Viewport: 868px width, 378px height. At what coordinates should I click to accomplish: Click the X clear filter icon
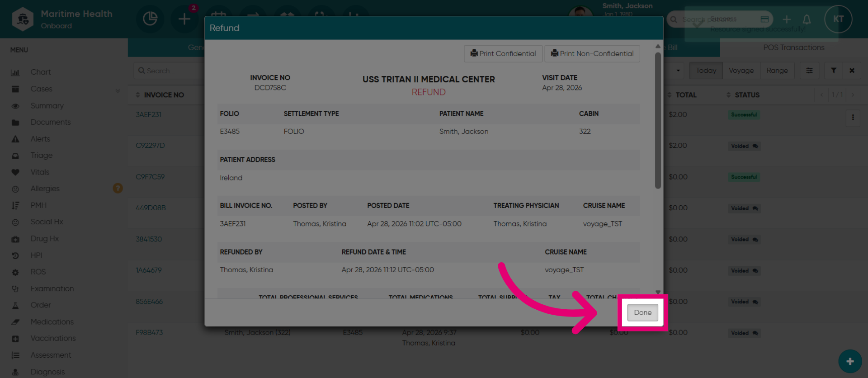852,71
